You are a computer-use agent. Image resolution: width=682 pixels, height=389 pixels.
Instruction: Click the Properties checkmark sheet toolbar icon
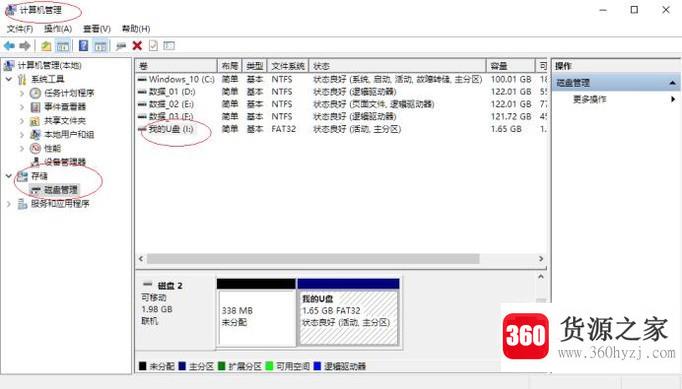click(153, 45)
